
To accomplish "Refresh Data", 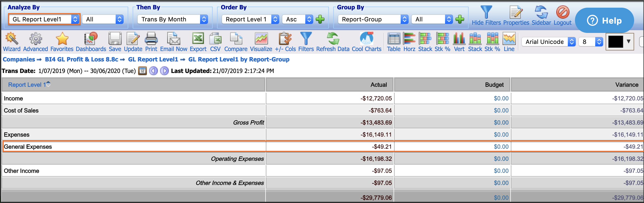I will pyautogui.click(x=333, y=42).
